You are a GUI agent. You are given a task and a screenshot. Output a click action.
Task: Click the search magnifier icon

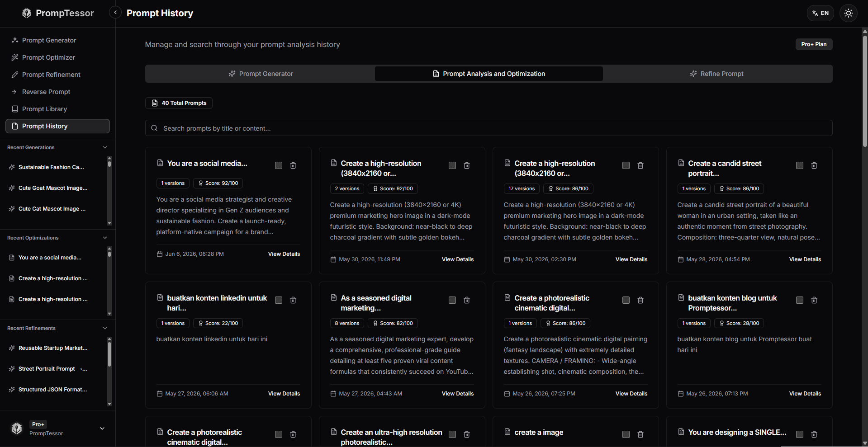154,128
